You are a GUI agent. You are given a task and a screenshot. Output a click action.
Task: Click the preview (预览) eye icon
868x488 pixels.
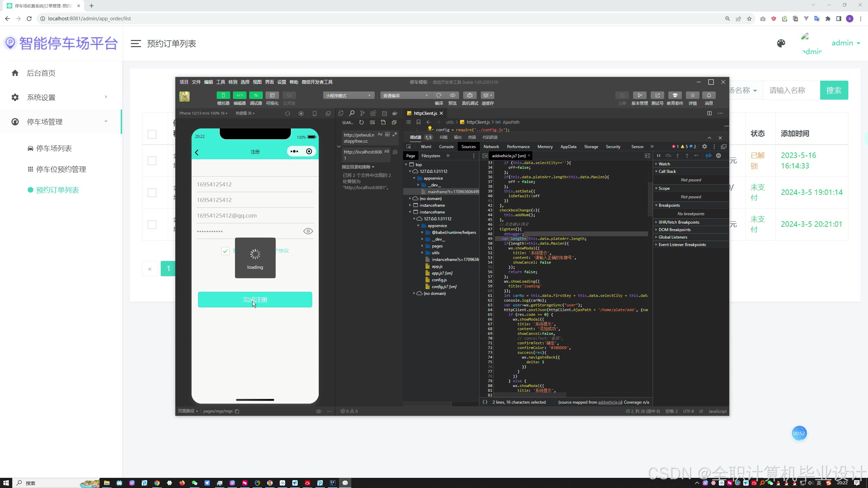[452, 95]
